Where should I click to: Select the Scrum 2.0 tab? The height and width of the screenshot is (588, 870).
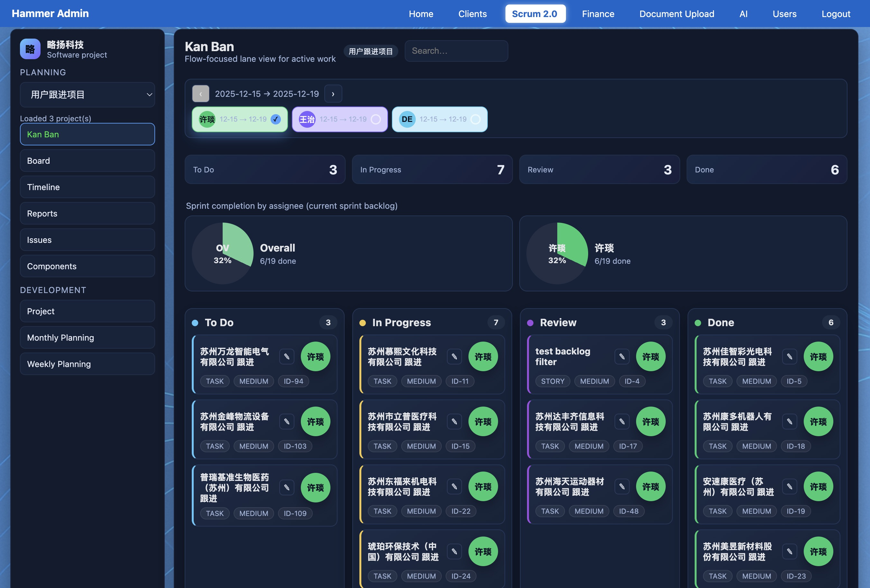pyautogui.click(x=535, y=14)
